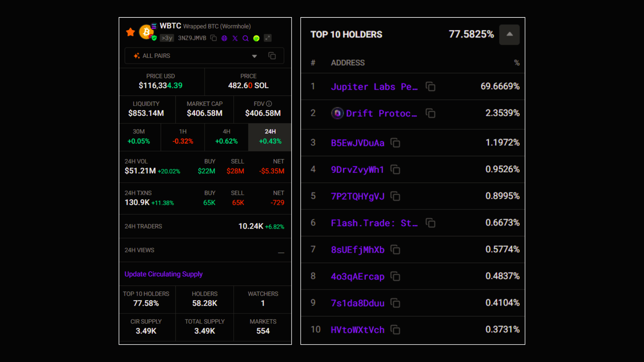Open the token website globe icon
This screenshot has width=644, height=362.
(x=224, y=38)
